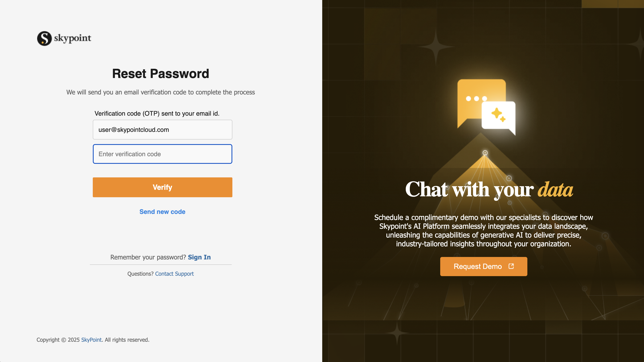Click the Chat with your data headline

tap(489, 190)
